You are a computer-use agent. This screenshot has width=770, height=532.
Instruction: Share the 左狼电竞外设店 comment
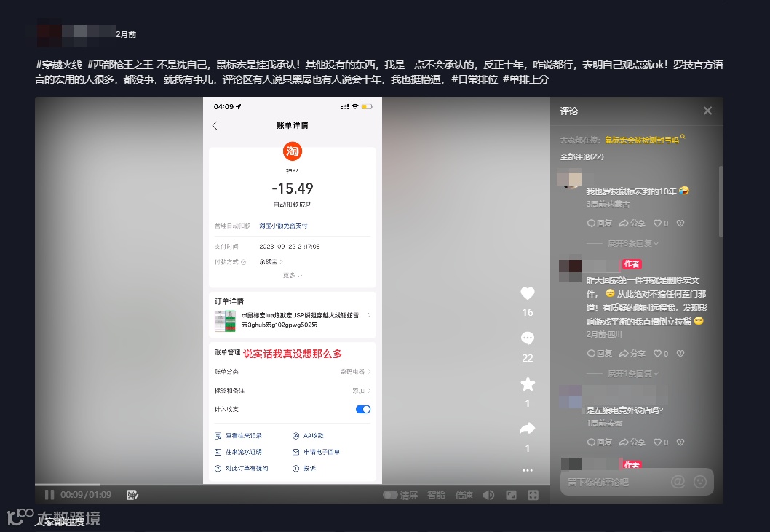tap(632, 442)
